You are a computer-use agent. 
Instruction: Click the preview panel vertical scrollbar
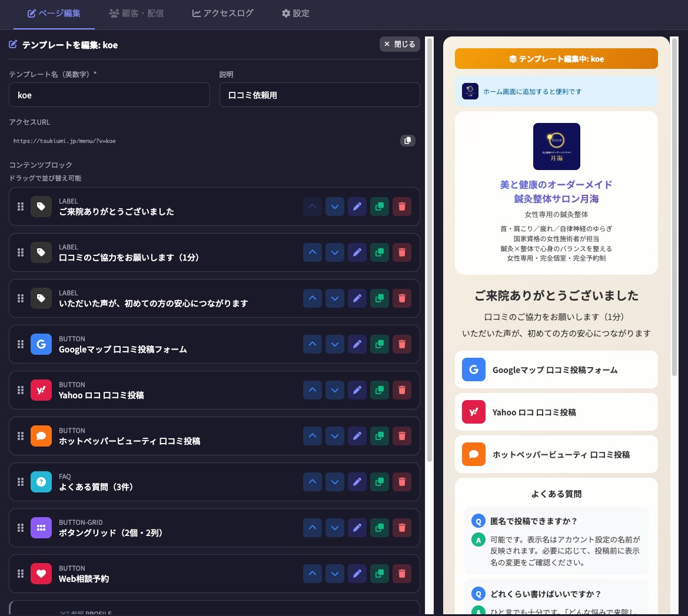674,206
